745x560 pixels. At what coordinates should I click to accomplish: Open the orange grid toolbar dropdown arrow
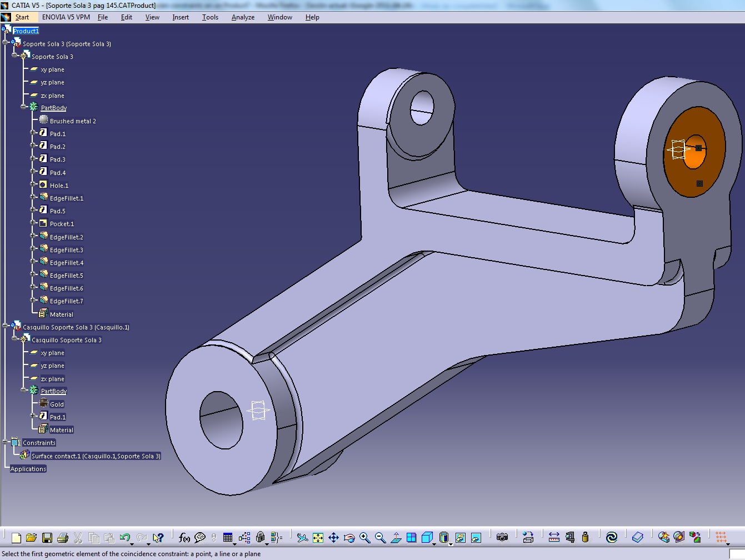[728, 544]
